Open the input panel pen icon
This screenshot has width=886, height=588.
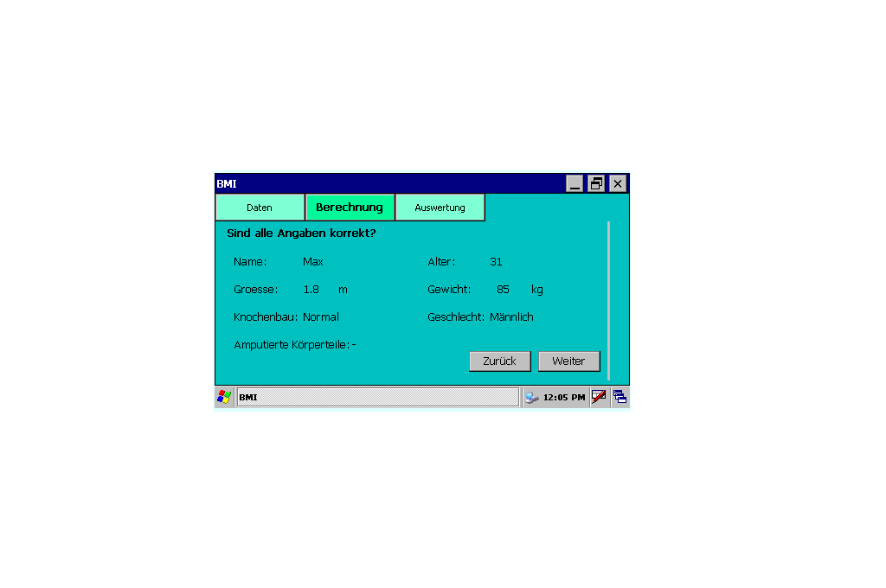tap(599, 397)
